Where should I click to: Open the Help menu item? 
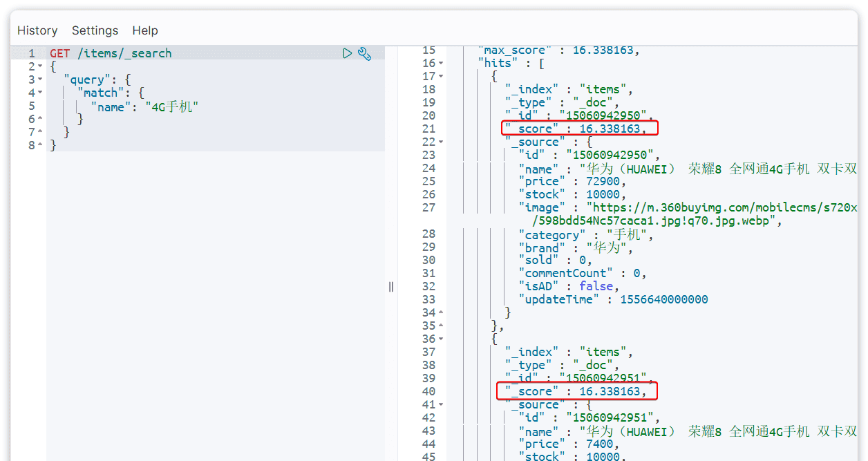coord(145,30)
